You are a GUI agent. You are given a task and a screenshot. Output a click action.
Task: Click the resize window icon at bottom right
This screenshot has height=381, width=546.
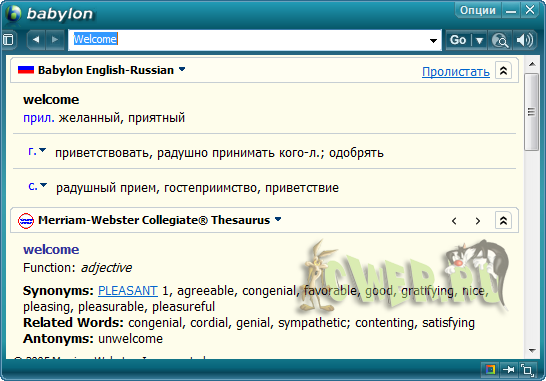(527, 370)
